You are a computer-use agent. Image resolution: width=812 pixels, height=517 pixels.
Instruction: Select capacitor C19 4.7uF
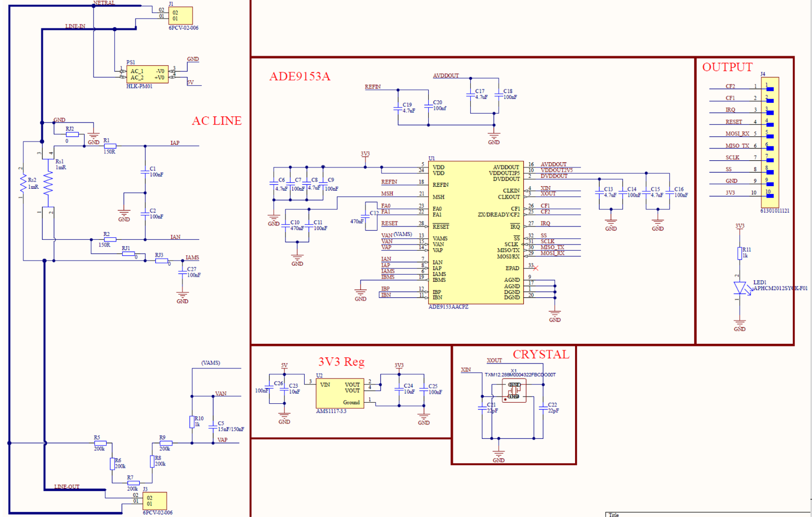398,108
